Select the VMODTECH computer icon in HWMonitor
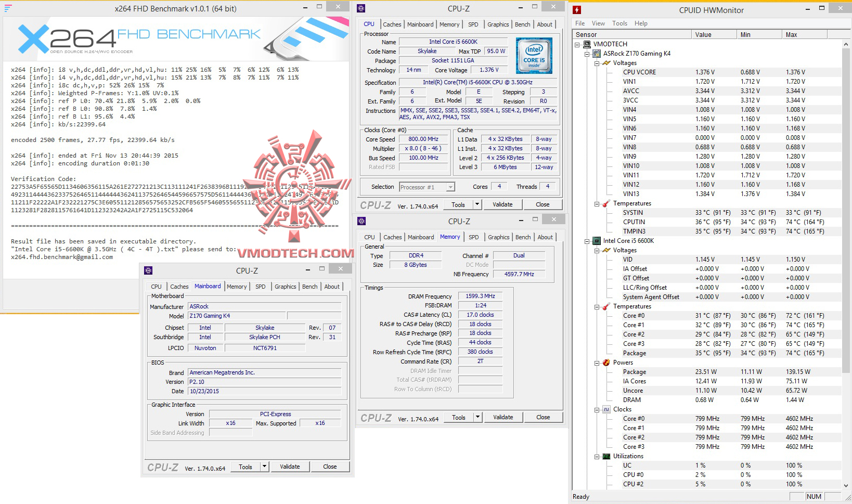 click(587, 44)
